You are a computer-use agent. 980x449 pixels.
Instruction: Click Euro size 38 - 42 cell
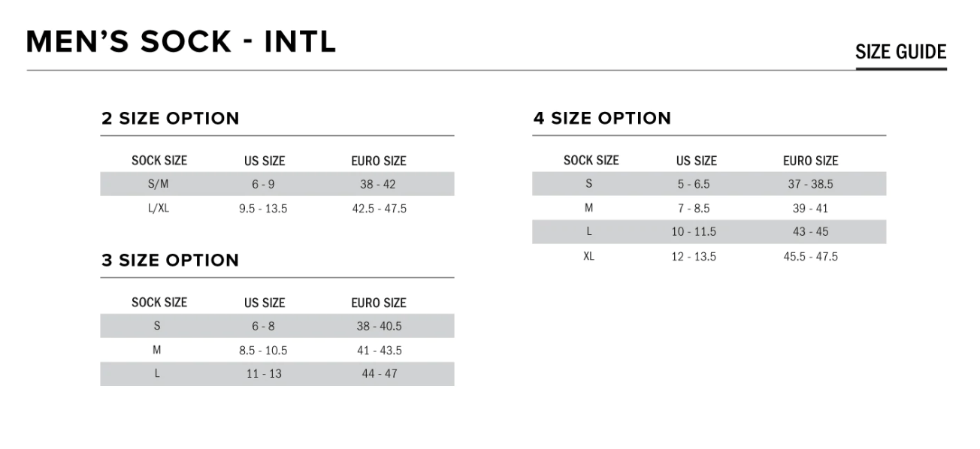(x=377, y=184)
